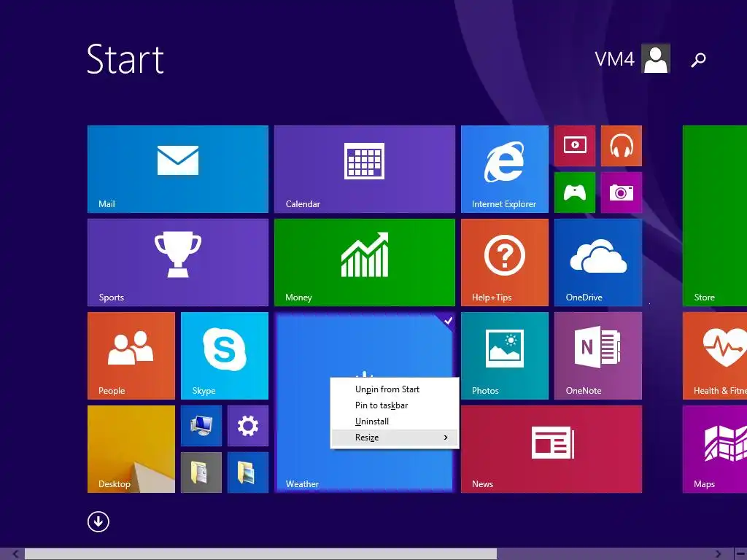Choose Uninstall from context menu

[x=395, y=421]
